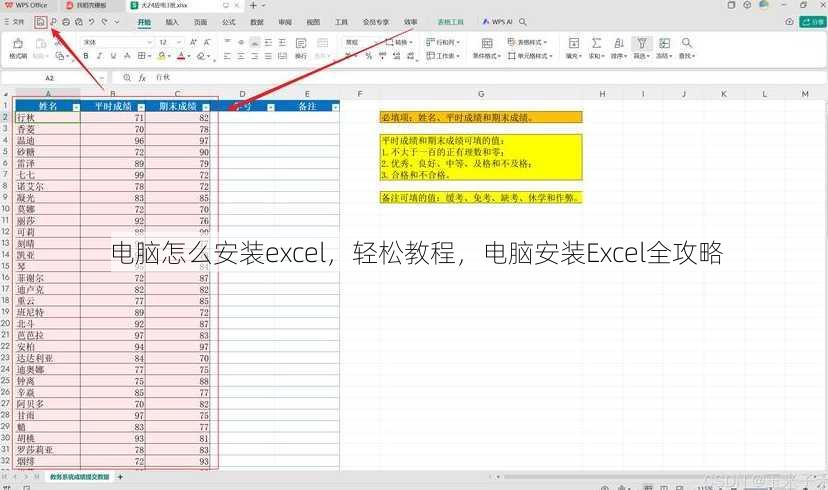
Task: Open the Worksheet (工作表) menu
Action: [444, 56]
